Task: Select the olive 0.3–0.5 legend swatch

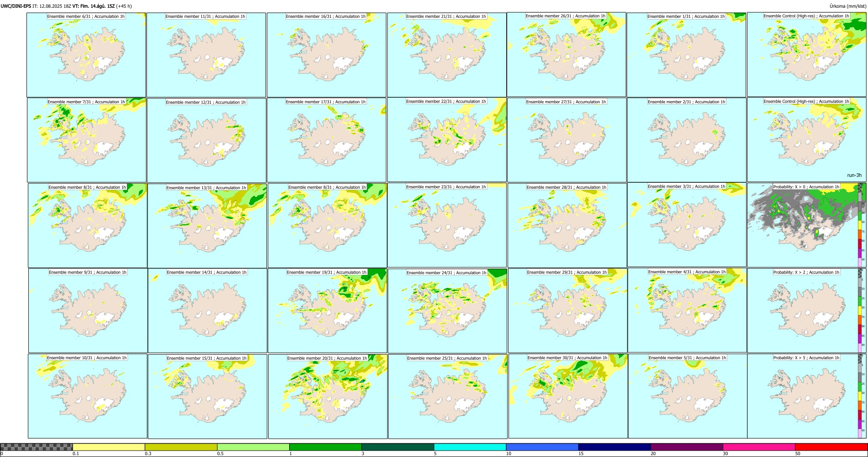Action: coord(181,447)
